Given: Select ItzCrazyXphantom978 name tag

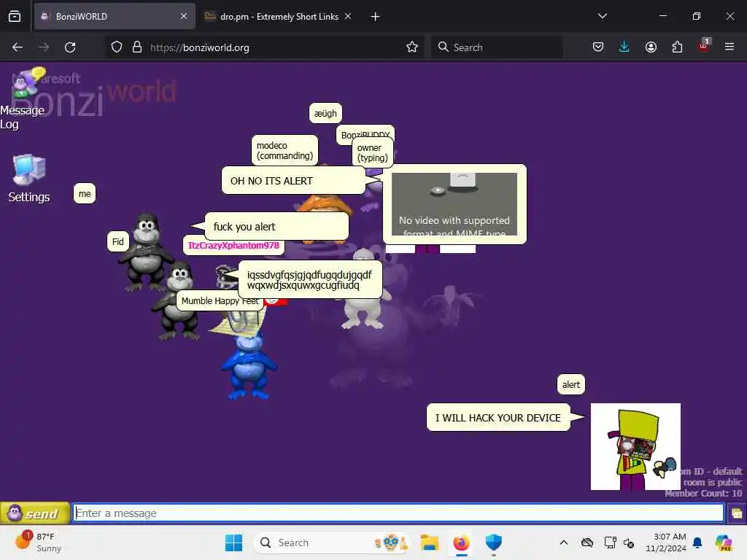Looking at the screenshot, I should tap(233, 245).
